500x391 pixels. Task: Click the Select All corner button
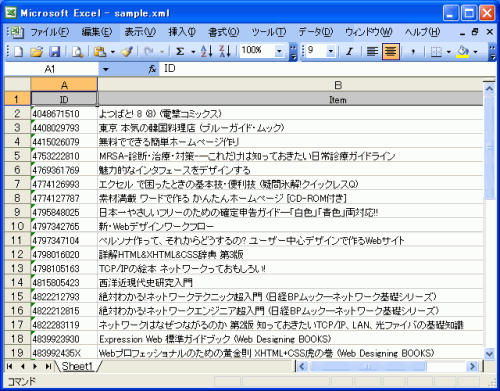pos(17,84)
